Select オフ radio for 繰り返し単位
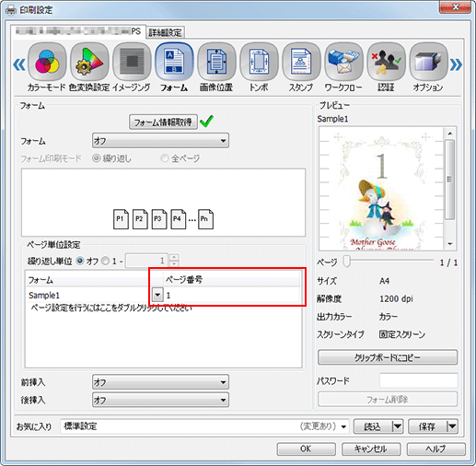The height and width of the screenshot is (466, 476). 80,261
